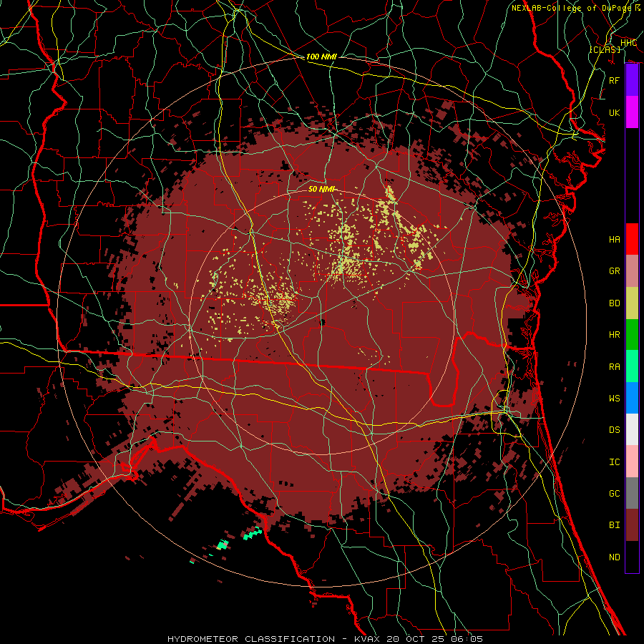Click the RF legend label
Screen dimensions: 644x644
point(615,80)
